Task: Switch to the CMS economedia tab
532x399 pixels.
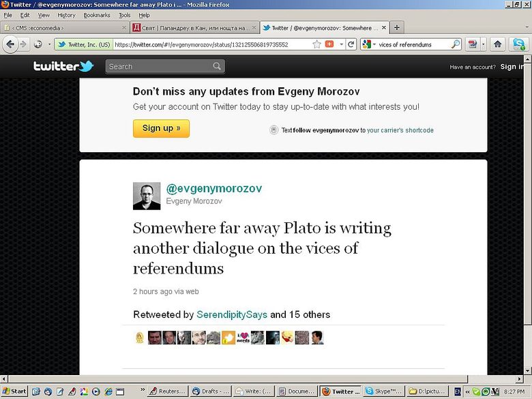Action: click(65, 28)
